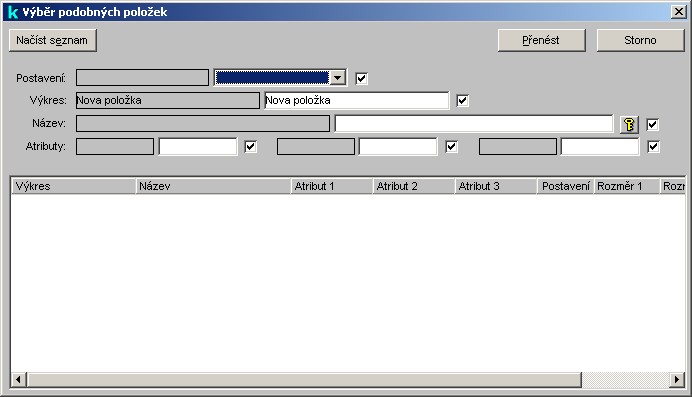Screen dimensions: 692x397
Task: Click the Postavení column header
Action: click(x=566, y=186)
